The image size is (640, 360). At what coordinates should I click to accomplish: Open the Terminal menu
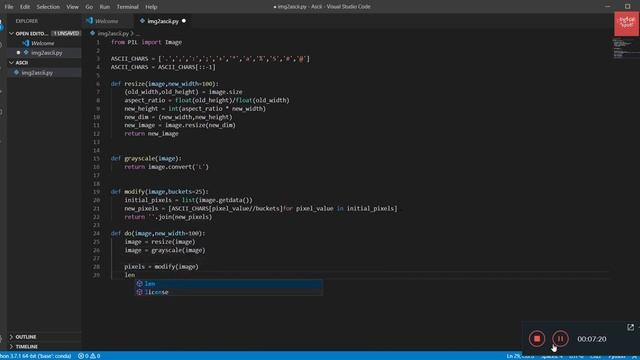pos(127,7)
